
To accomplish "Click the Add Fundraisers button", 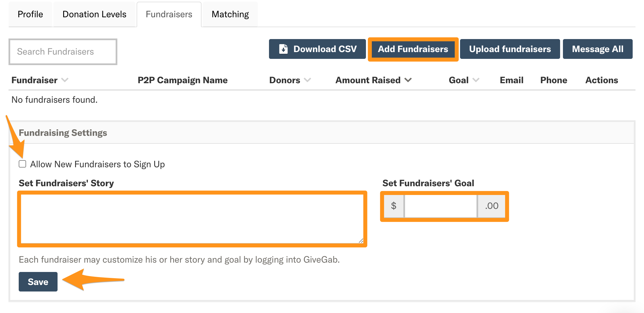I will pos(413,49).
